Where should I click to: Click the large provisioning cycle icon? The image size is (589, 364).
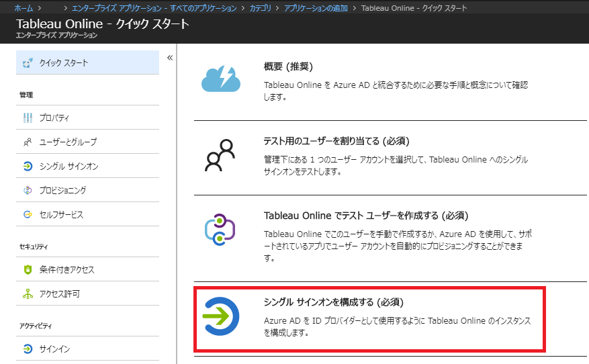click(220, 230)
